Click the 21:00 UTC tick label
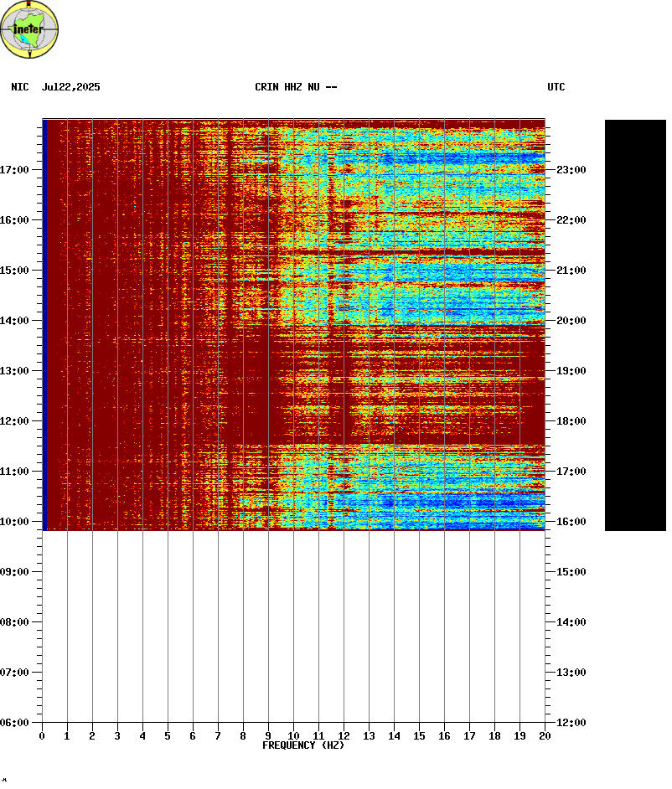This screenshot has width=672, height=789. pyautogui.click(x=571, y=271)
